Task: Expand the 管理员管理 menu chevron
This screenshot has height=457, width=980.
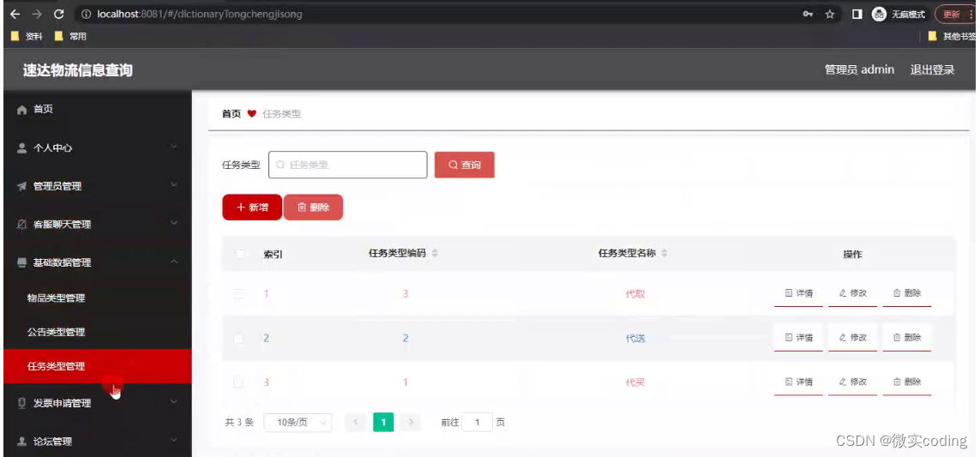Action: [x=174, y=185]
